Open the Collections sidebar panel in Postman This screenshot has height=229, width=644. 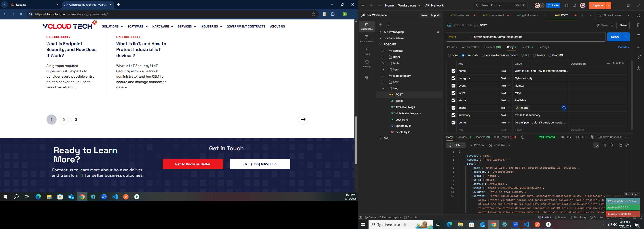(366, 26)
